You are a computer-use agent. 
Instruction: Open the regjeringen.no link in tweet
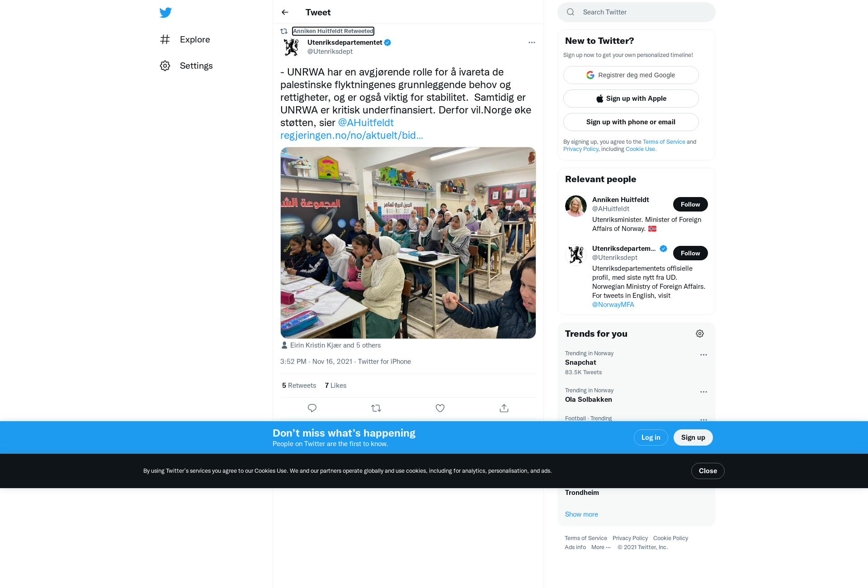[x=352, y=135]
